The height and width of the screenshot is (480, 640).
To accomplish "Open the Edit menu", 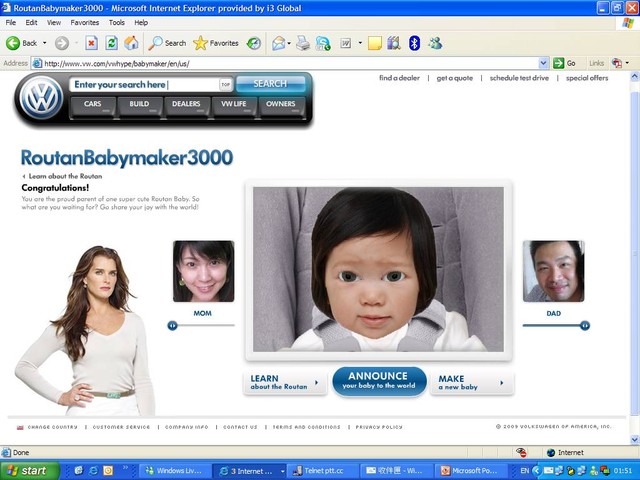I will click(31, 22).
